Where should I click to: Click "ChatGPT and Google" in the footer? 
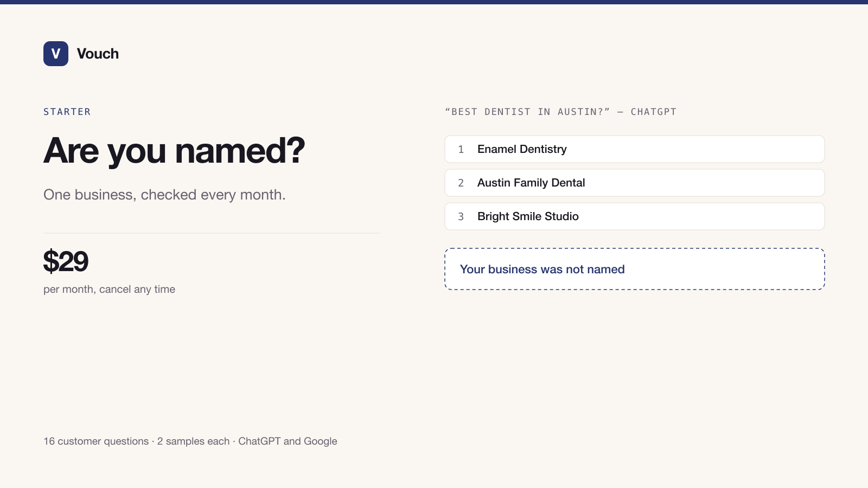point(288,441)
